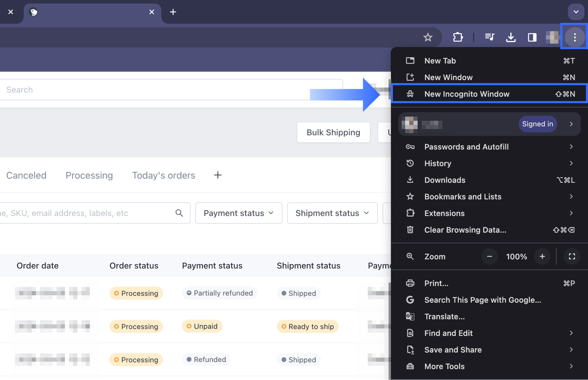This screenshot has width=588, height=380.
Task: Enter full screen via zoom row icon
Action: [572, 256]
